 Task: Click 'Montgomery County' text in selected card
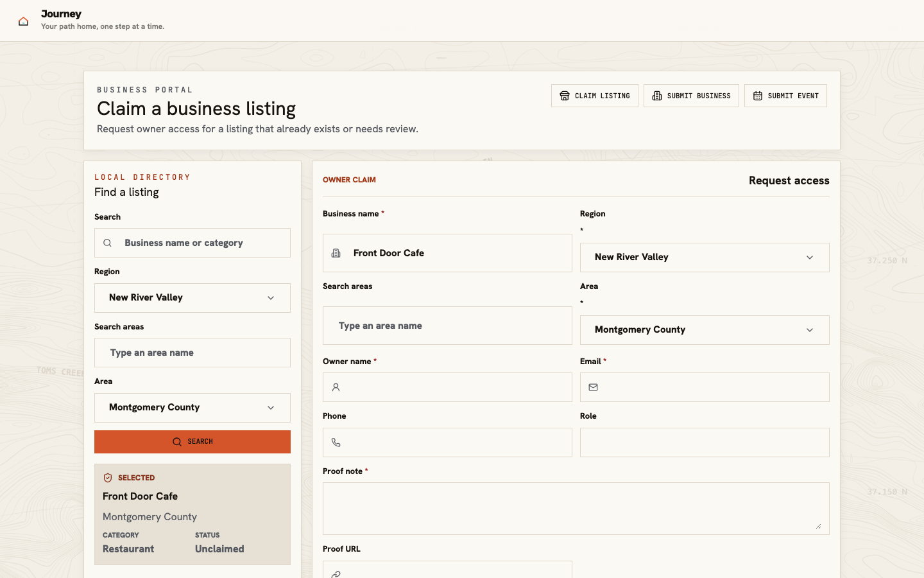[150, 517]
